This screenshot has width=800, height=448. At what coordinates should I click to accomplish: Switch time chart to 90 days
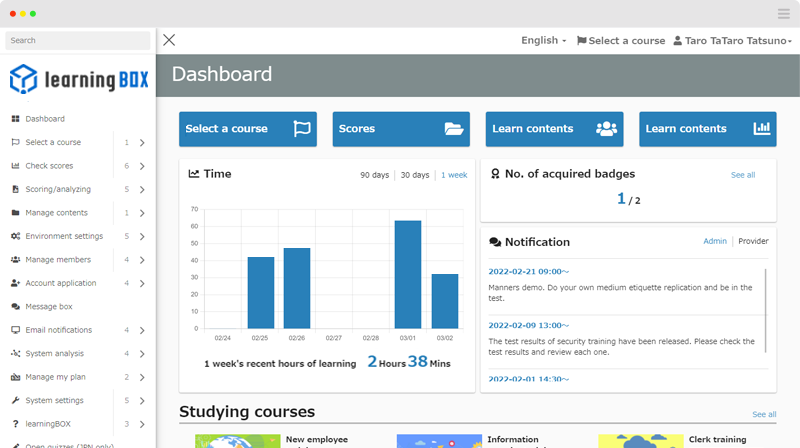[x=374, y=175]
